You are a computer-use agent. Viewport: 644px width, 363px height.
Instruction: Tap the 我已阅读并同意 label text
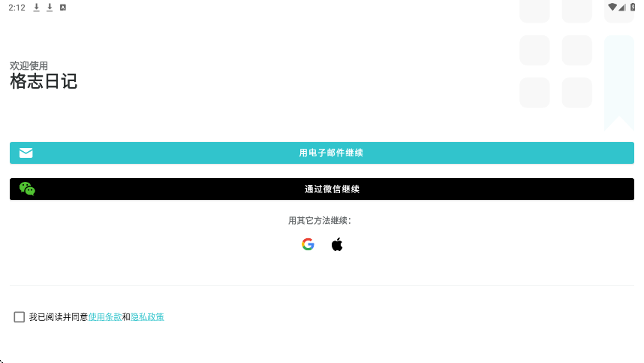[x=59, y=317]
